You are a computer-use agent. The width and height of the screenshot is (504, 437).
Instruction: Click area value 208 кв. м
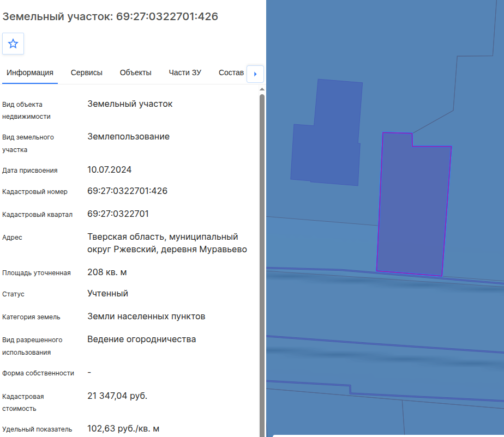pyautogui.click(x=107, y=272)
